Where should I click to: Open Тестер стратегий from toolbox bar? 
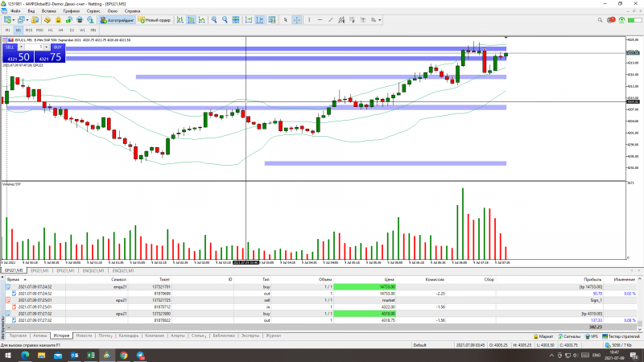coord(621,336)
